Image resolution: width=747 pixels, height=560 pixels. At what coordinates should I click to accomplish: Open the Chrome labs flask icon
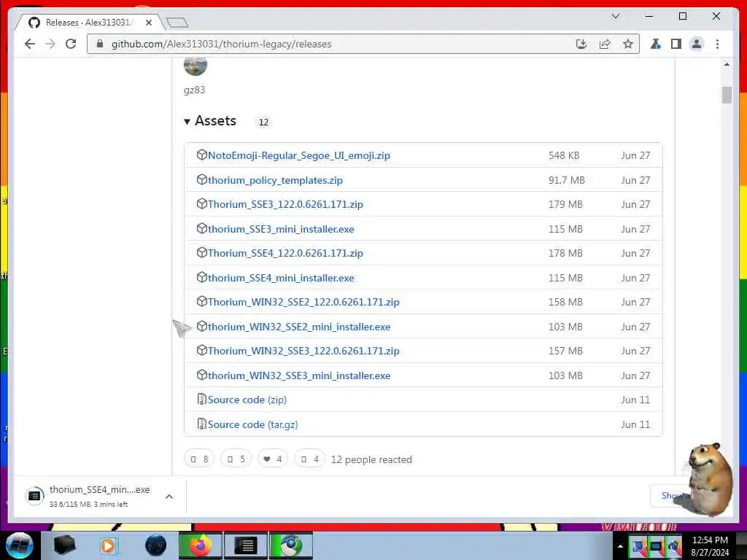pos(656,44)
